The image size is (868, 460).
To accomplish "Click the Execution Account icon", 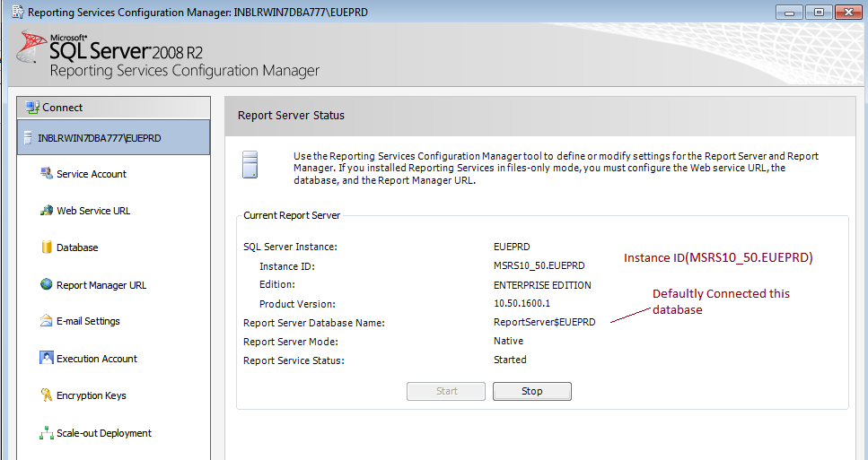I will [47, 358].
